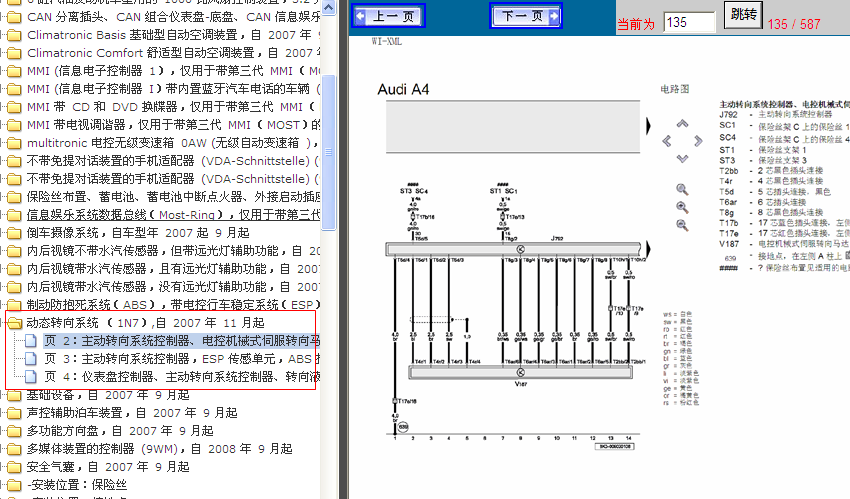Click the folder icon beside multitronic 电控无级变速箱
850x499 pixels.
15,143
